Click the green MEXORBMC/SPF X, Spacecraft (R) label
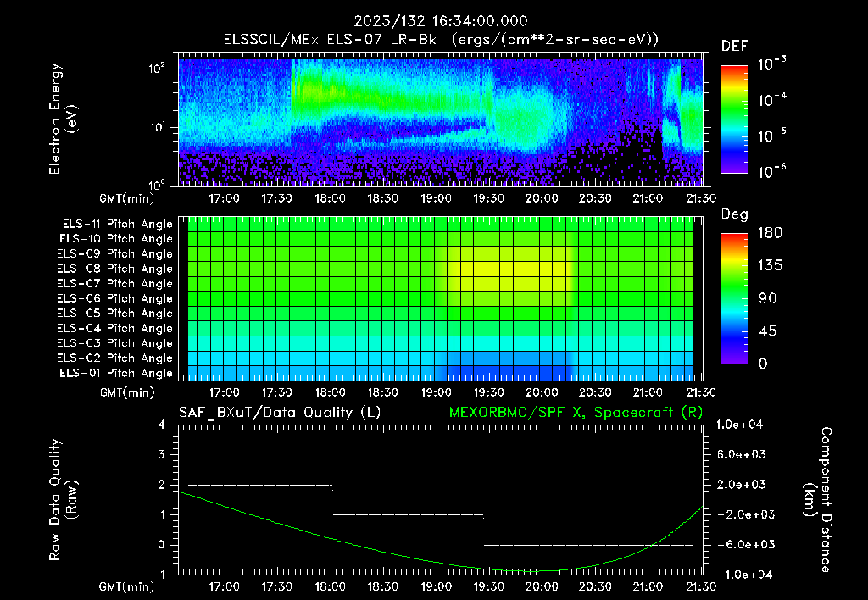Screen dimensions: 868x600 point(576,413)
